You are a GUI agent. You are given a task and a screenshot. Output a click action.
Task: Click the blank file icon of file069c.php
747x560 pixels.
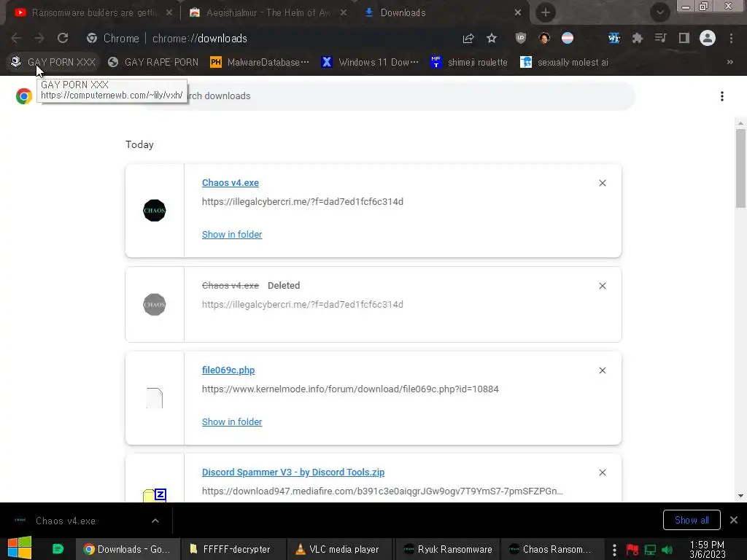point(155,398)
